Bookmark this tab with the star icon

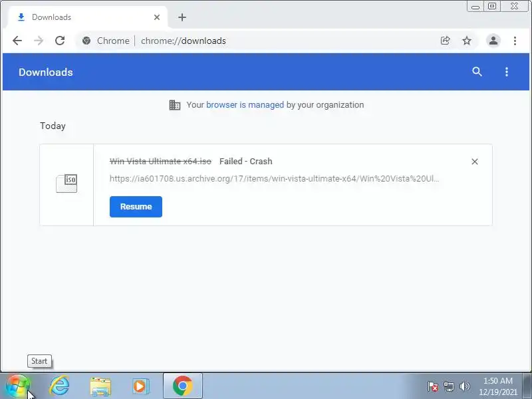click(x=467, y=41)
